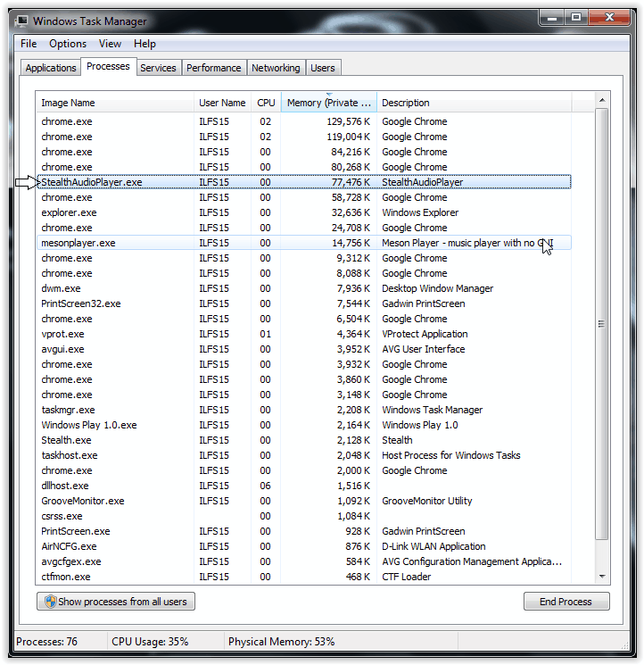The width and height of the screenshot is (644, 665).
Task: Click the Physical Memory: 53% status entry
Action: point(281,642)
